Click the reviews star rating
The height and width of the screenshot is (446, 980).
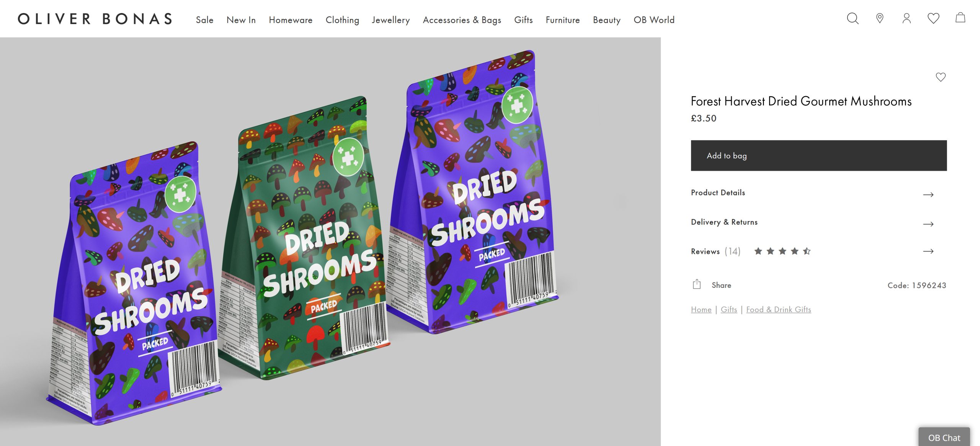(782, 251)
